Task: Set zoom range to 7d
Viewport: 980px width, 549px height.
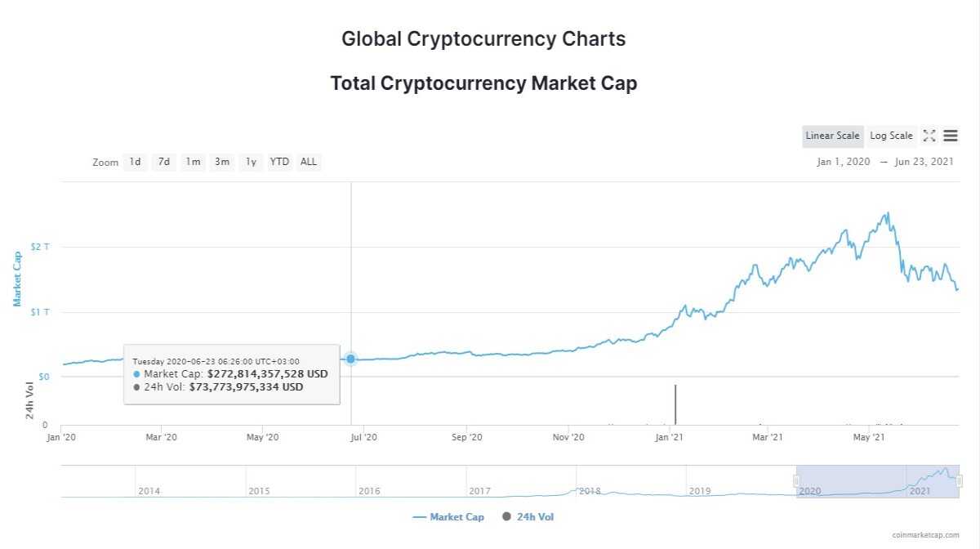Action: coord(164,162)
